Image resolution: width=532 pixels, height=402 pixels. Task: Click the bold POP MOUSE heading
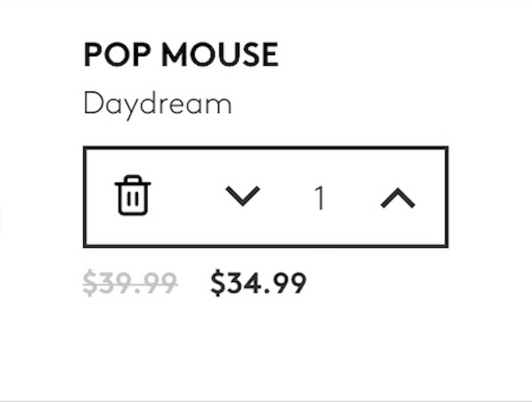(x=181, y=54)
